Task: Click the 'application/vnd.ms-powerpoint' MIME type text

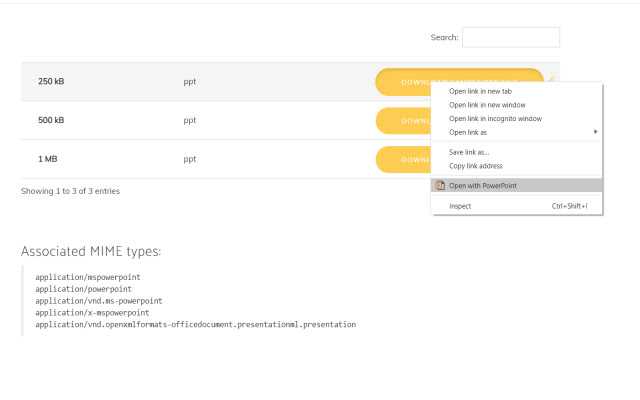Action: tap(98, 300)
